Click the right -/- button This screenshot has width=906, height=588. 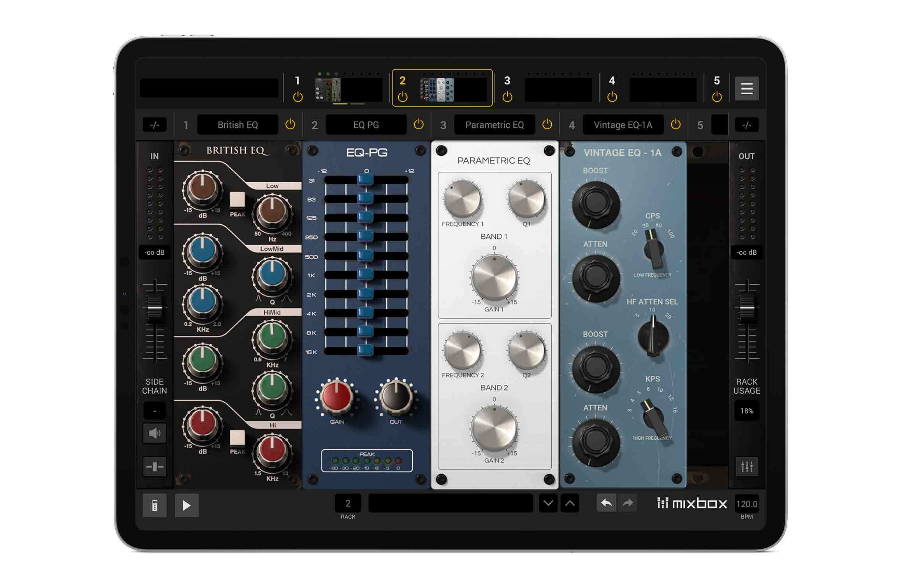(746, 125)
